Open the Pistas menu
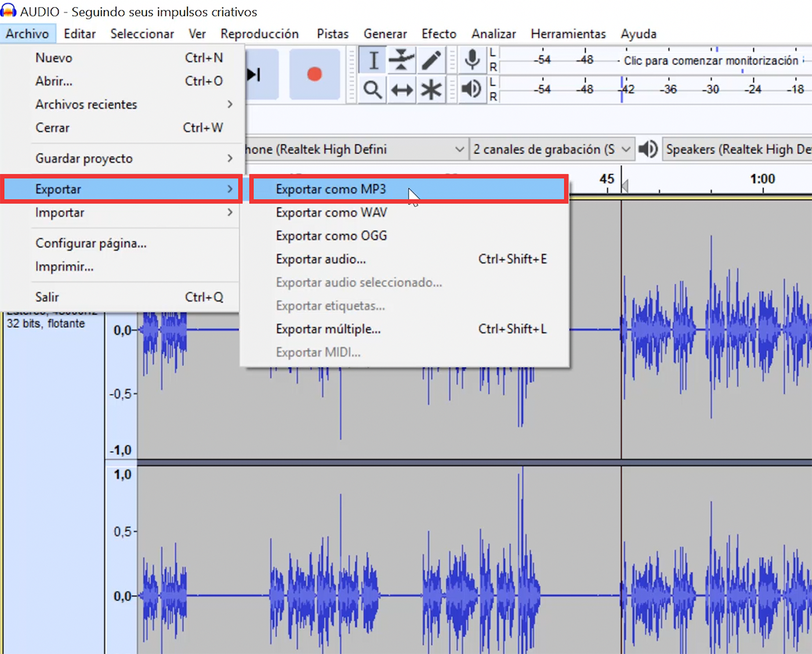The height and width of the screenshot is (654, 812). [x=332, y=34]
